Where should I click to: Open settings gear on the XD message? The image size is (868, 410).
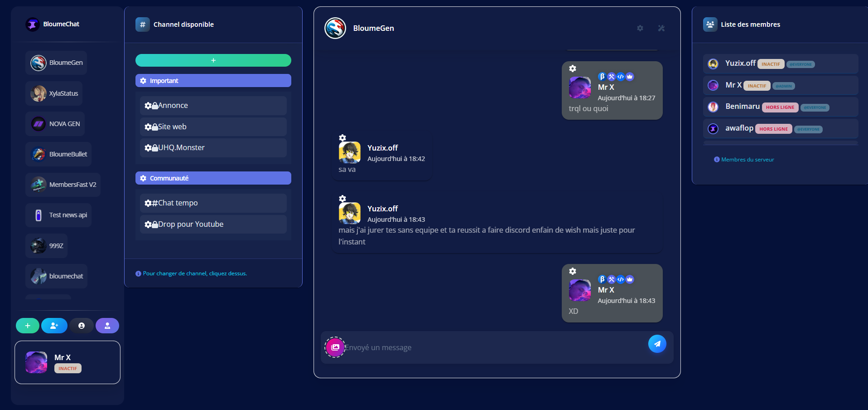coord(573,271)
